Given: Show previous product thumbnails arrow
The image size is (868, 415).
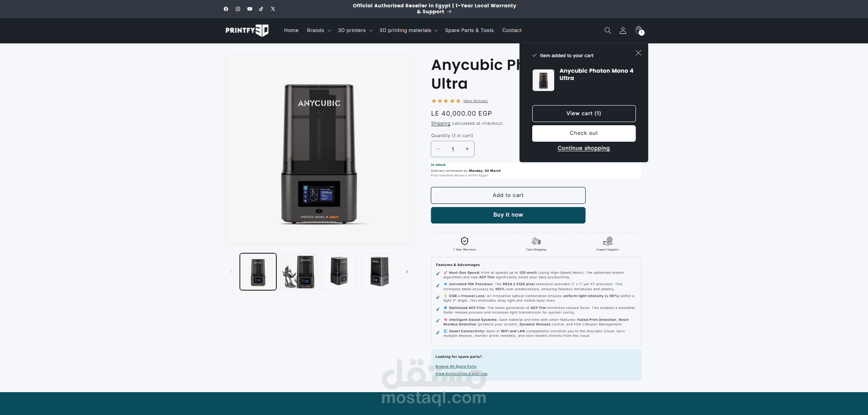Looking at the screenshot, I should click(232, 271).
